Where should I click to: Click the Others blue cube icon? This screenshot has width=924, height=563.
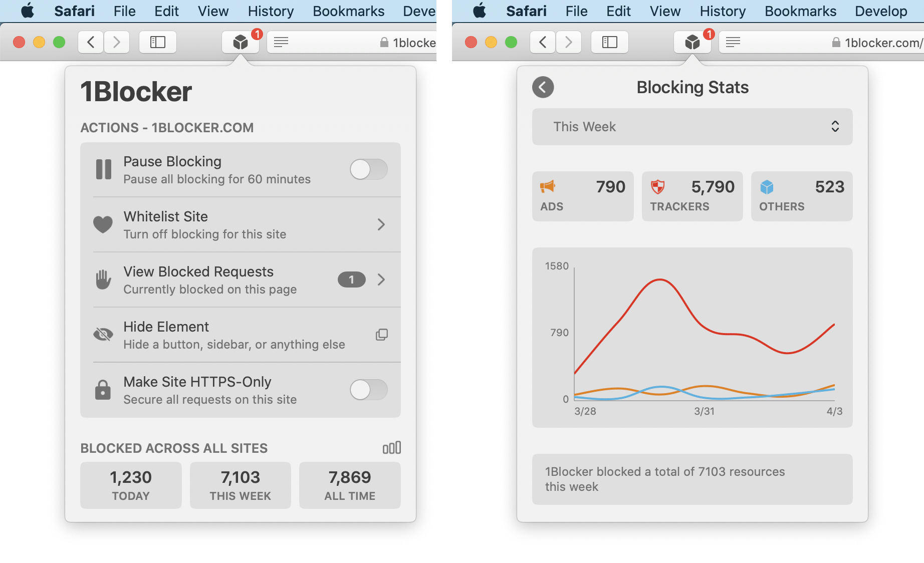click(767, 187)
